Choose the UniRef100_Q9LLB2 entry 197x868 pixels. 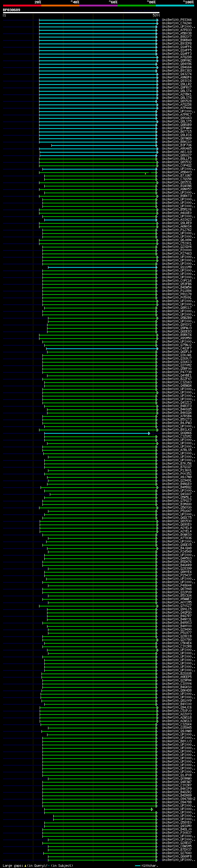tap(176, 84)
